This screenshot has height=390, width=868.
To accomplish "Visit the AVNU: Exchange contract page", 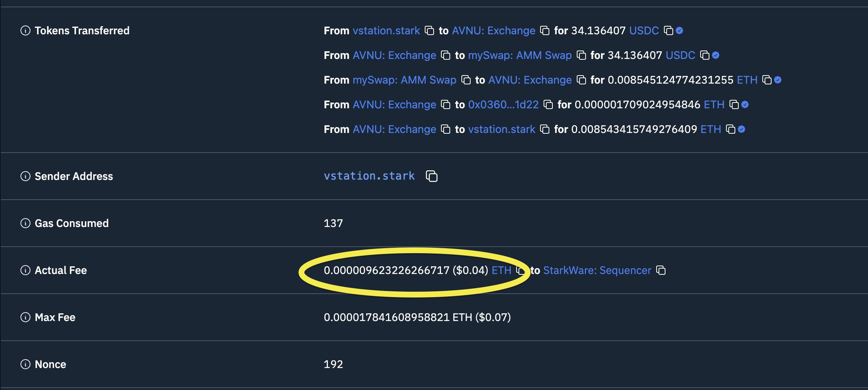I will coord(493,31).
